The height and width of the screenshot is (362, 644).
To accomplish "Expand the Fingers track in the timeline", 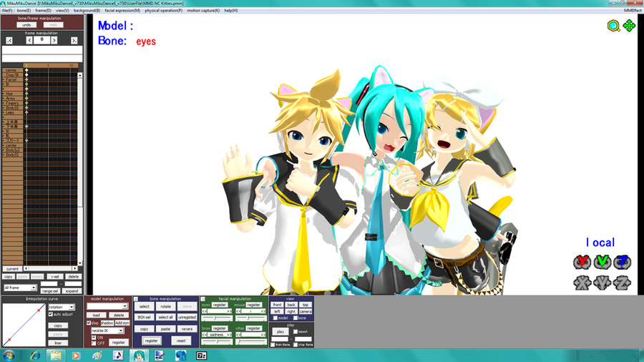I will (4, 103).
